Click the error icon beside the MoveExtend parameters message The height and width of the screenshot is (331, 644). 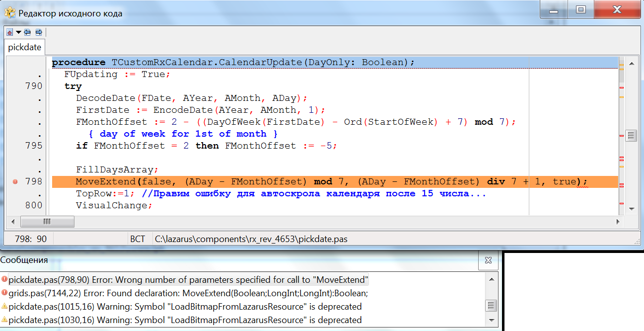point(4,280)
